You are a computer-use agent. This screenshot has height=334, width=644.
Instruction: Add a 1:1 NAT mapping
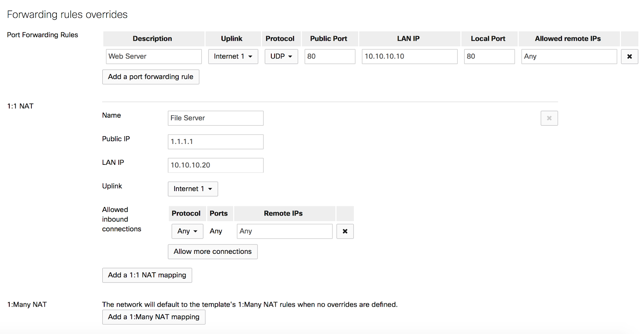pyautogui.click(x=147, y=275)
